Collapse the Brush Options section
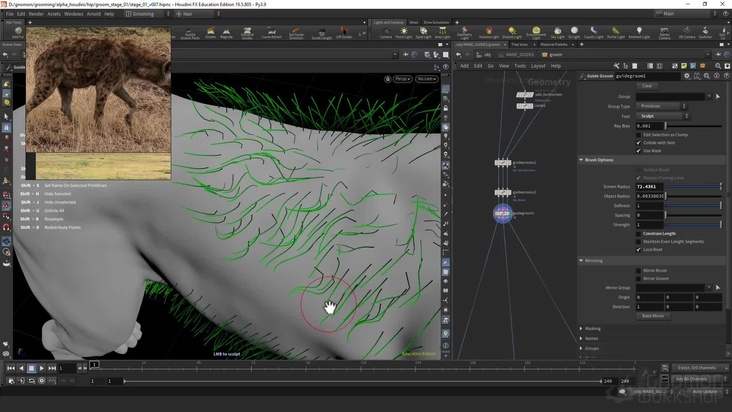 (x=600, y=160)
